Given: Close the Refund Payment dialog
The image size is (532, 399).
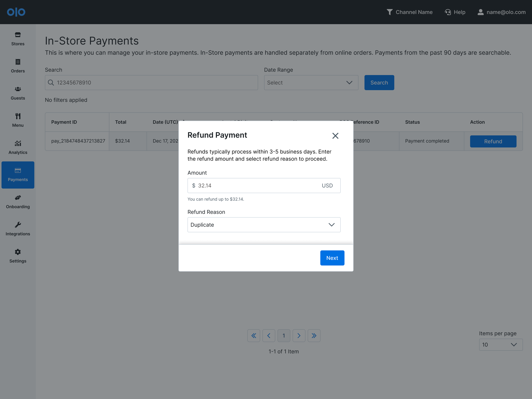Looking at the screenshot, I should (x=335, y=136).
